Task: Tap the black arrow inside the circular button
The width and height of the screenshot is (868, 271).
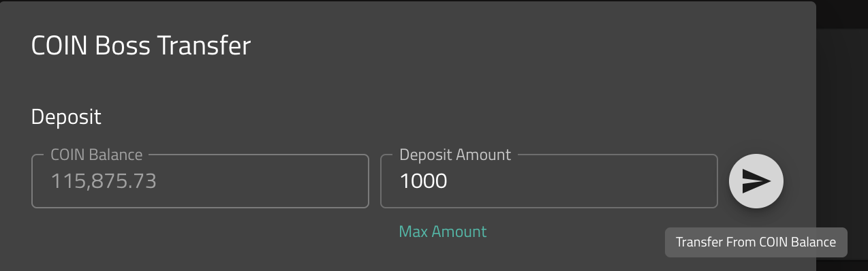Action: click(756, 181)
